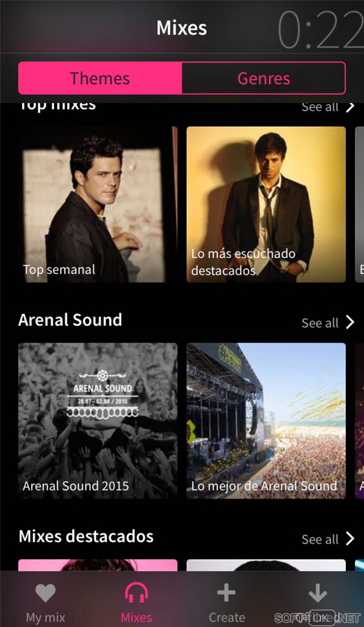The image size is (364, 627).
Task: Click See all text for Arenal Sound
Action: (x=320, y=323)
